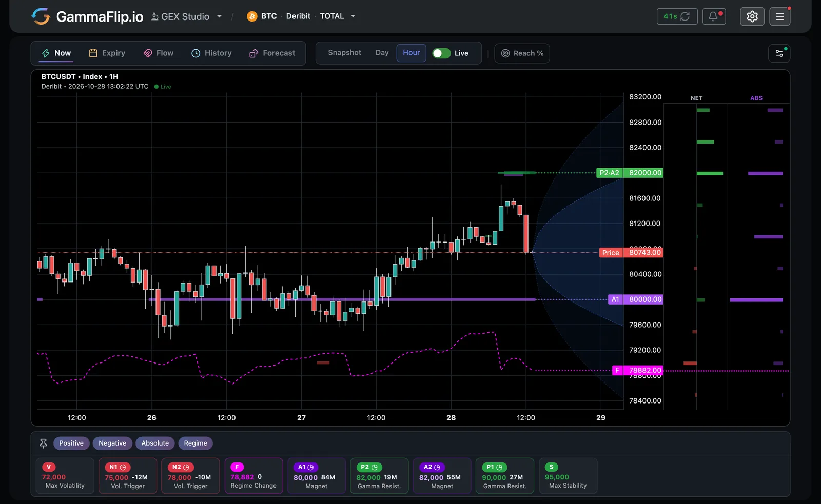Open the Forecast tab

tap(272, 53)
